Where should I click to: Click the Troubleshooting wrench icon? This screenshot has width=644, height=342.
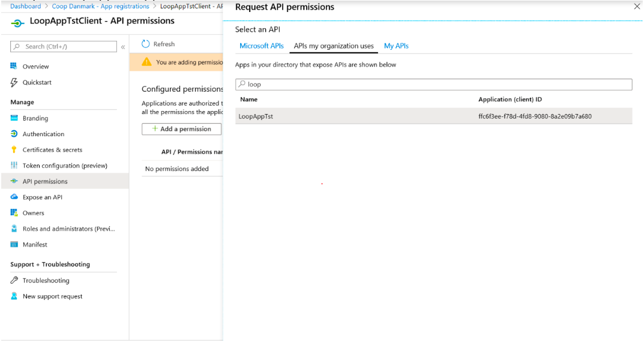click(14, 280)
